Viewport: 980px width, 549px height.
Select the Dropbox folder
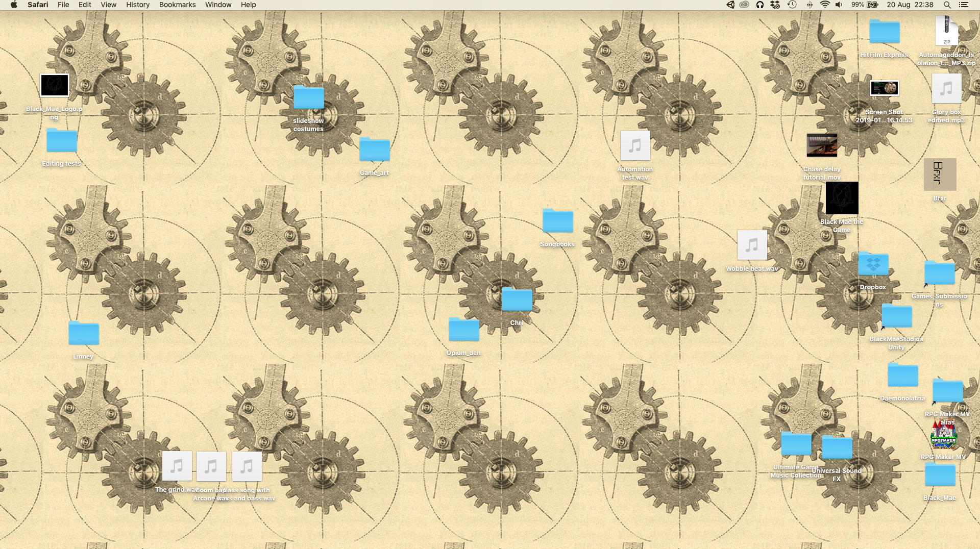coord(873,264)
